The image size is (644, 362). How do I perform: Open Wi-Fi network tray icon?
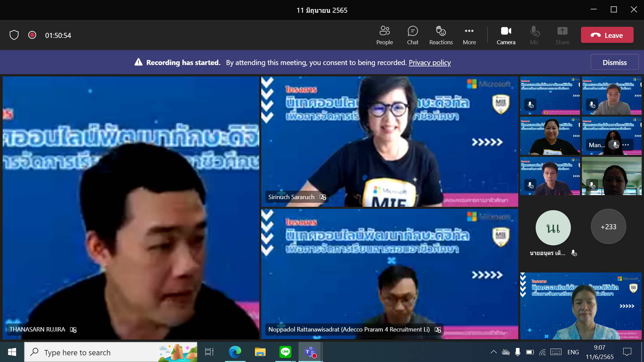(543, 352)
